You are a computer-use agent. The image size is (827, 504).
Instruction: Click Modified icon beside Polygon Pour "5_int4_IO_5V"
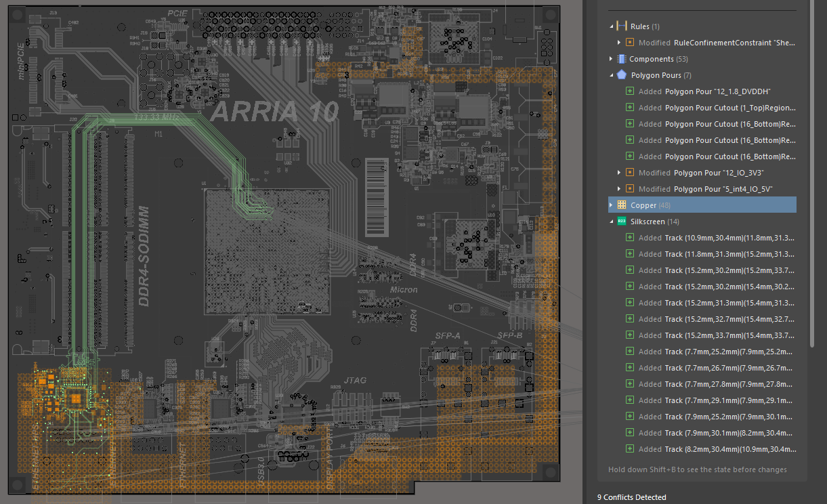pyautogui.click(x=630, y=189)
